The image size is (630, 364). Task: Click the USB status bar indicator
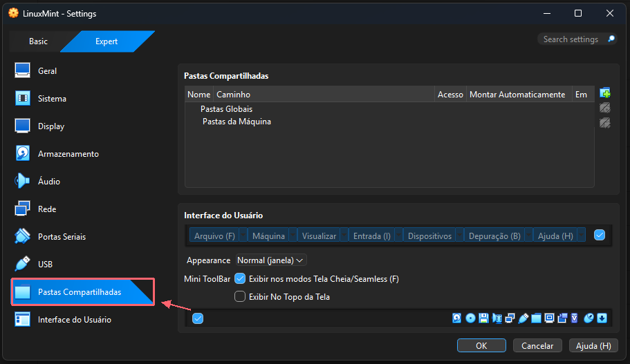[x=523, y=318]
